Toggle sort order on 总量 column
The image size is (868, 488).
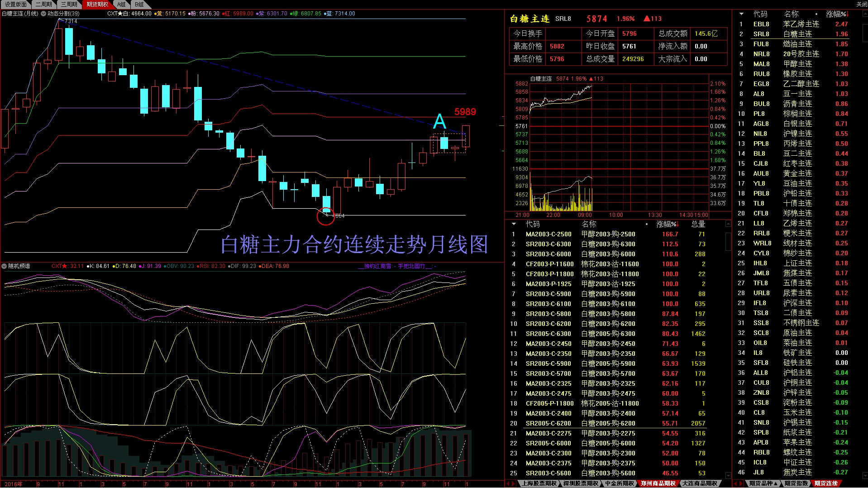coord(697,224)
